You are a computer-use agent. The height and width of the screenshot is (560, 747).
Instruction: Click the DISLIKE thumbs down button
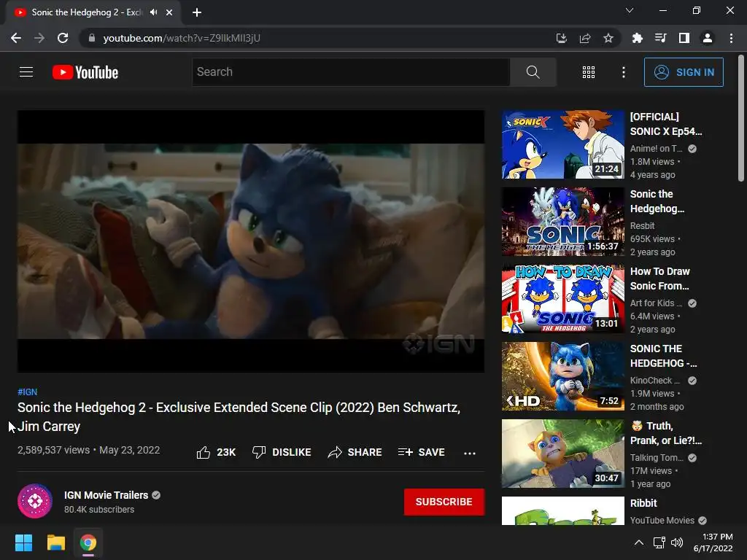pyautogui.click(x=282, y=452)
